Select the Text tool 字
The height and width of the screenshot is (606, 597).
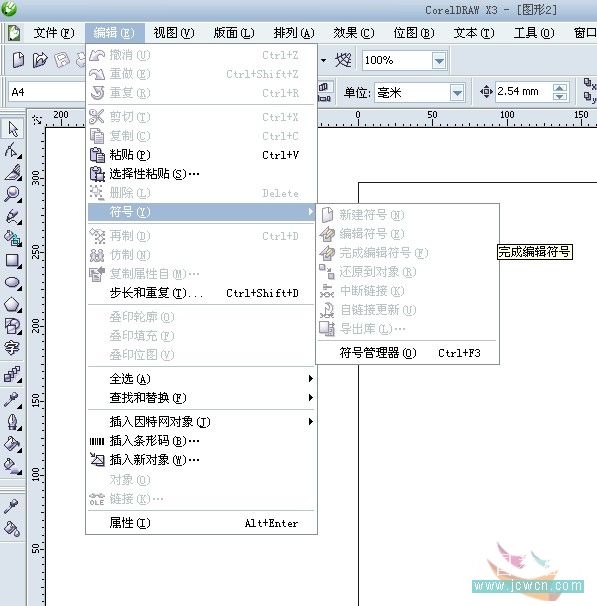(13, 348)
